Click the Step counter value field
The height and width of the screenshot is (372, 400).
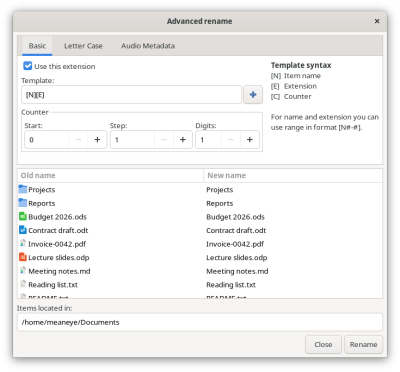[x=132, y=140]
